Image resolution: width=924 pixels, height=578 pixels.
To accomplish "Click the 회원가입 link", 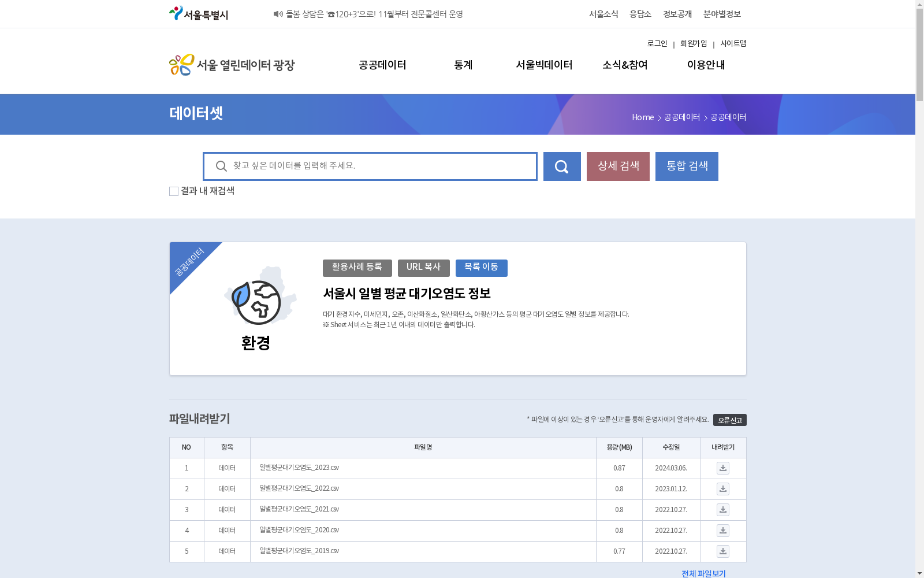I will coord(694,44).
